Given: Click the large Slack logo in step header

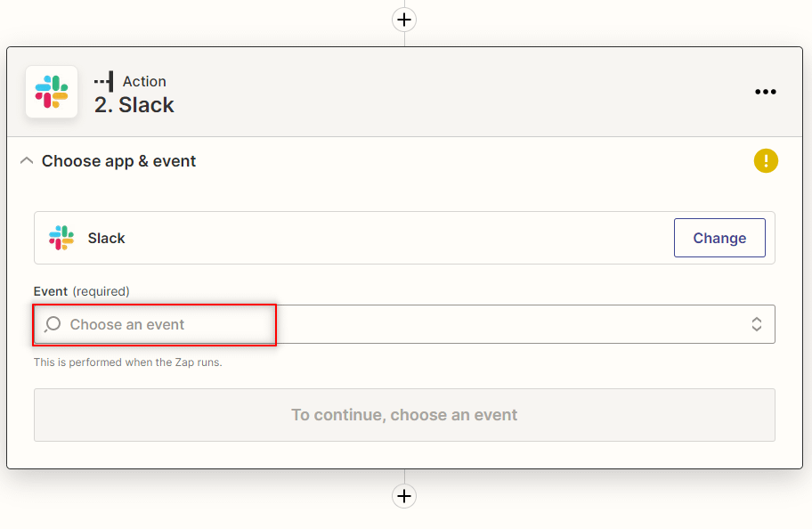Looking at the screenshot, I should tap(52, 92).
